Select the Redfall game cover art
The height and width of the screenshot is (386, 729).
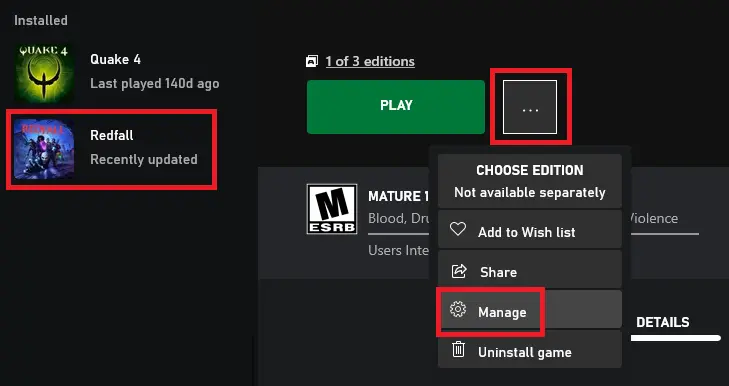tap(44, 149)
